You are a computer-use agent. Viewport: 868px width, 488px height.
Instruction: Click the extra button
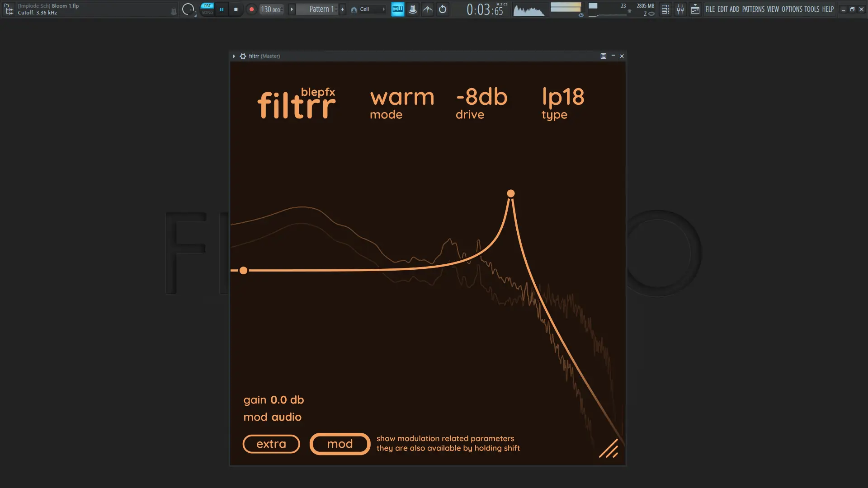pyautogui.click(x=271, y=444)
